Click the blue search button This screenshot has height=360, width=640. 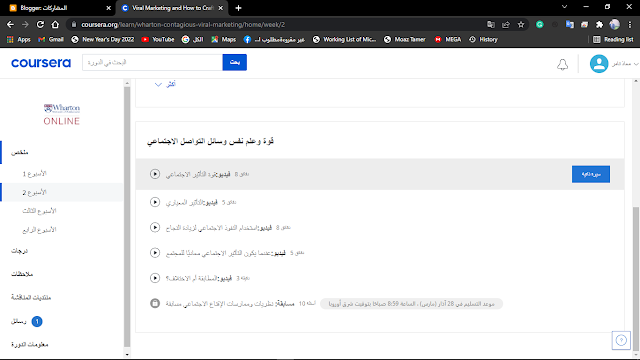click(235, 62)
